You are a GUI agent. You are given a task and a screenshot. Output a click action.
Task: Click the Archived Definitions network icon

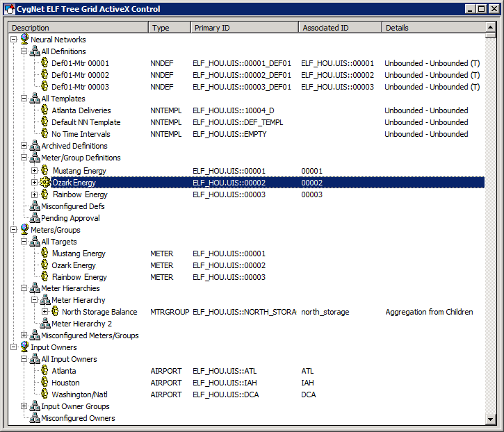(35, 145)
